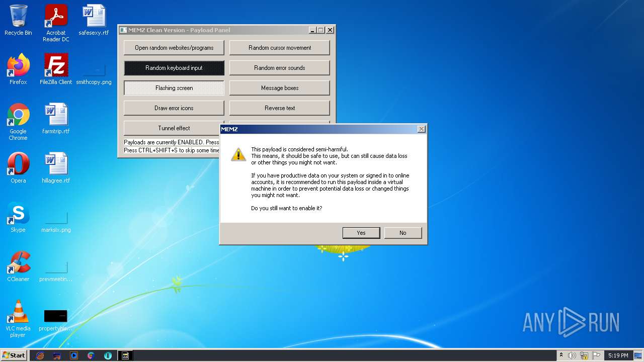Minimize the MEMZ Payload Panel window
Image resolution: width=644 pixels, height=362 pixels.
[312, 30]
